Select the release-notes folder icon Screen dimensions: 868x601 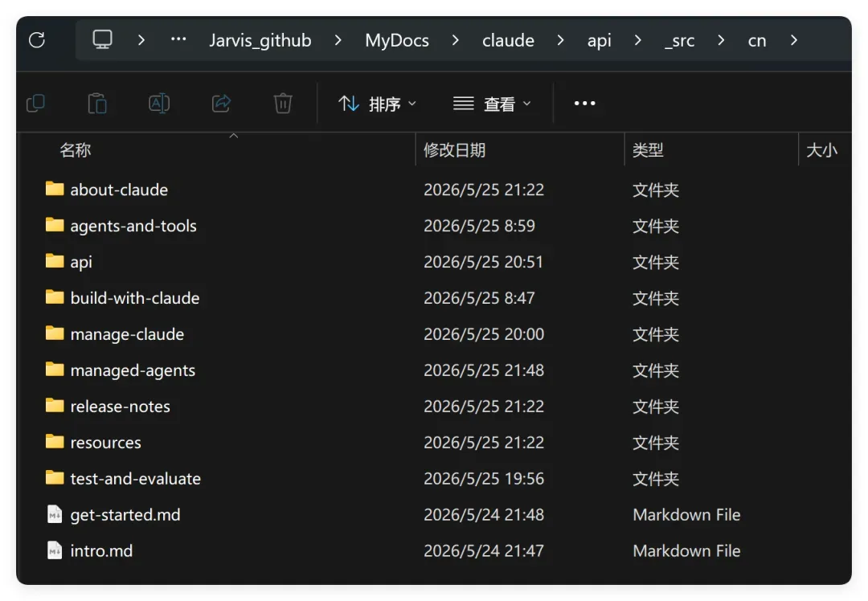pos(55,406)
